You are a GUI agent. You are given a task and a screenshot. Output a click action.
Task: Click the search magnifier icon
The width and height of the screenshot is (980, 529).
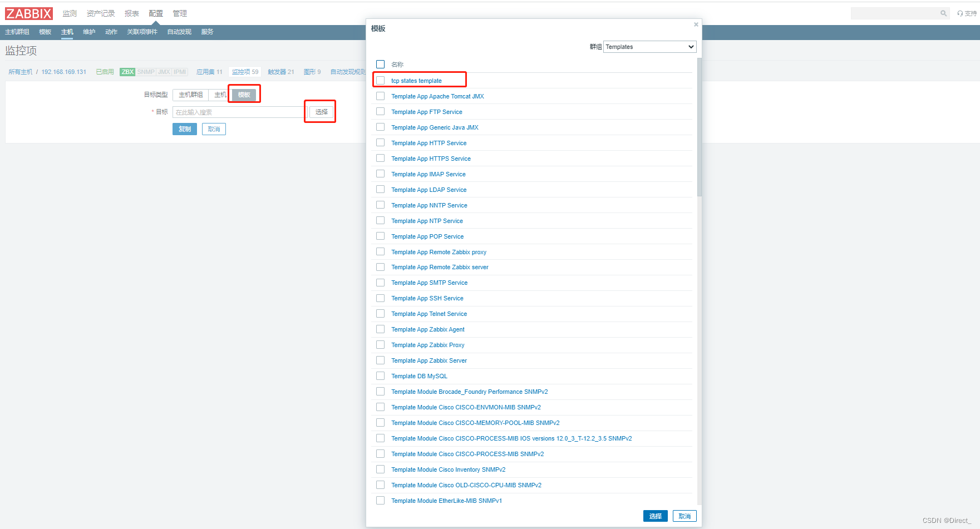[943, 13]
